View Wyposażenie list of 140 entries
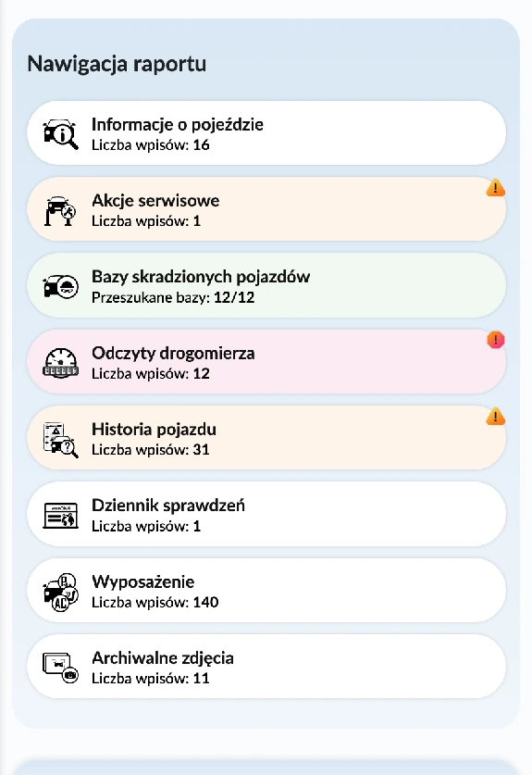This screenshot has width=532, height=775. pos(266,590)
